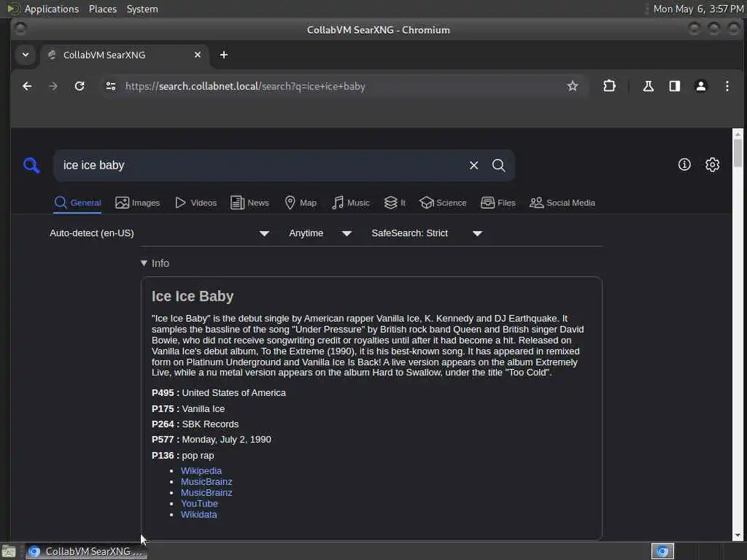The image size is (747, 560).
Task: Open Chrome Labs flask icon
Action: (x=648, y=86)
